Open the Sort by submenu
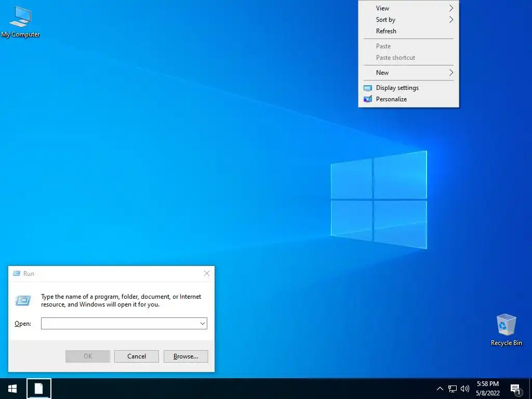 pyautogui.click(x=408, y=20)
